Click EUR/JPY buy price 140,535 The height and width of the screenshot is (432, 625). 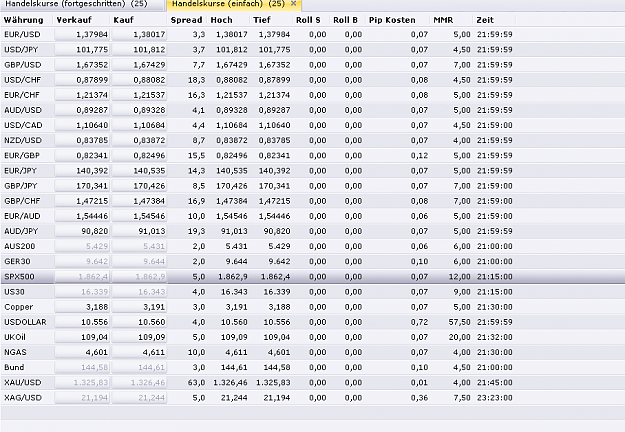pos(139,171)
